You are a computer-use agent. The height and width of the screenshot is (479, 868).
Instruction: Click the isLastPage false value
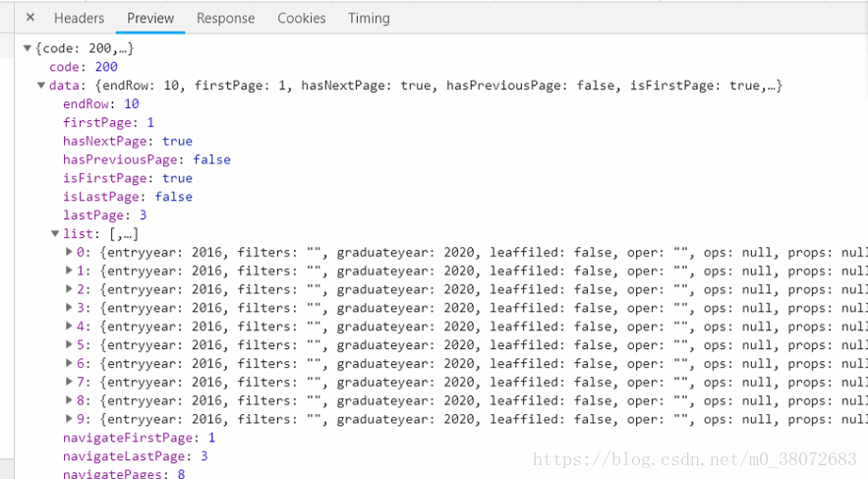[173, 197]
